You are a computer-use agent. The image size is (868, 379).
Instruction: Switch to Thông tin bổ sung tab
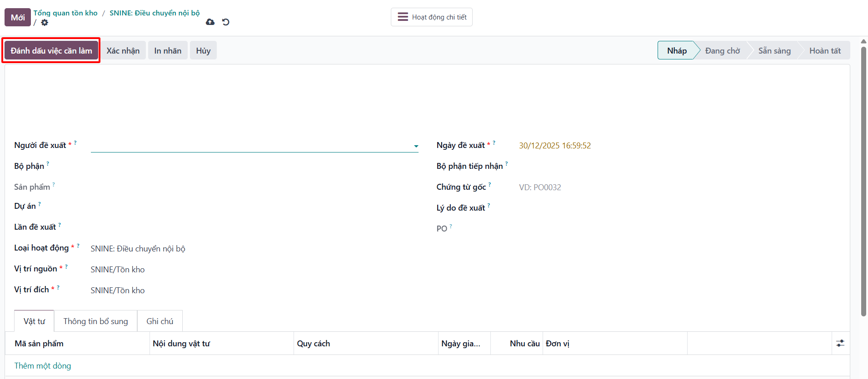pos(95,321)
